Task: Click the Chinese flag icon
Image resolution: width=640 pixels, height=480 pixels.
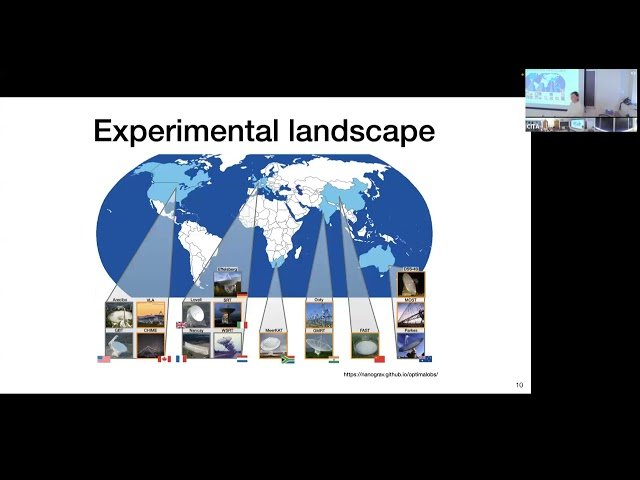Action: tap(379, 358)
